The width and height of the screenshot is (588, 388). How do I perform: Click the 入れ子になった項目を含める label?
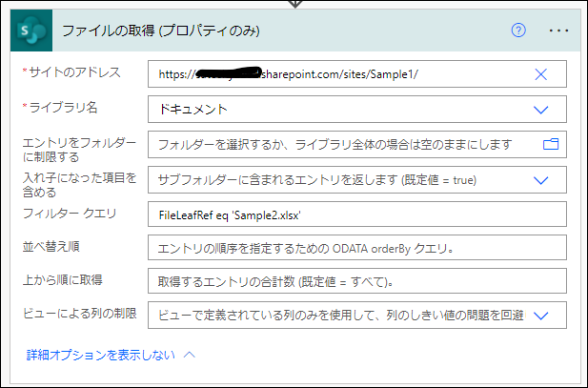(x=79, y=185)
